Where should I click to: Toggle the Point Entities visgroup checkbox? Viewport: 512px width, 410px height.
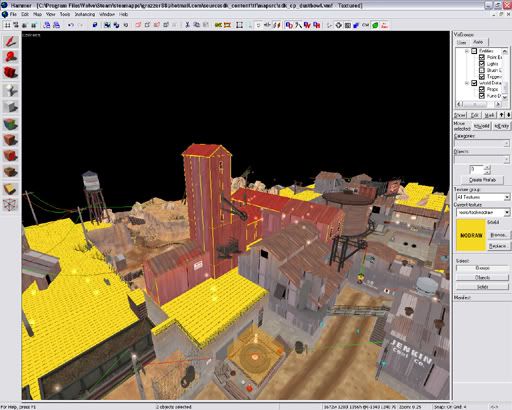click(x=482, y=57)
